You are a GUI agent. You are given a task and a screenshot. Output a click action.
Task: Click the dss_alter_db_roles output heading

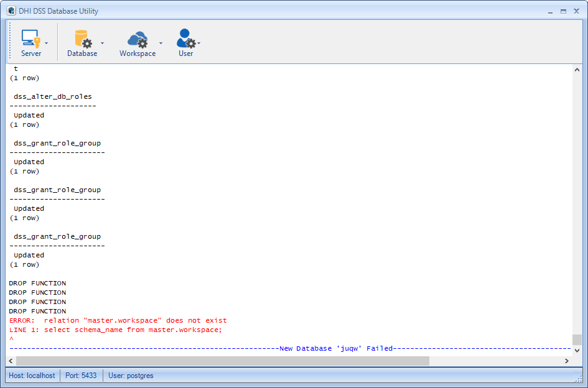tap(53, 97)
